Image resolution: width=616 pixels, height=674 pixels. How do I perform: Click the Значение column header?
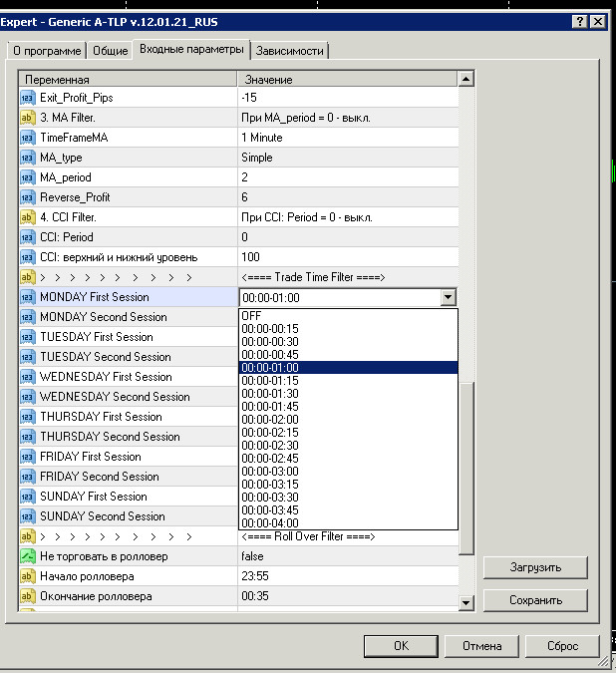point(348,80)
